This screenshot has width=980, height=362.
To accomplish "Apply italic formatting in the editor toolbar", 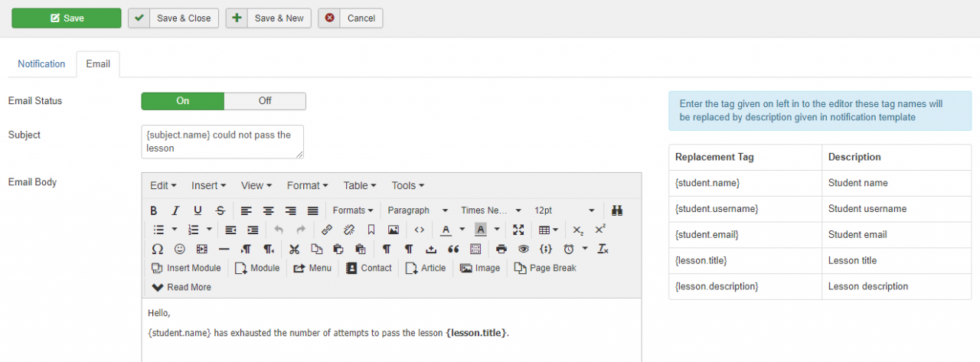I will [x=175, y=210].
